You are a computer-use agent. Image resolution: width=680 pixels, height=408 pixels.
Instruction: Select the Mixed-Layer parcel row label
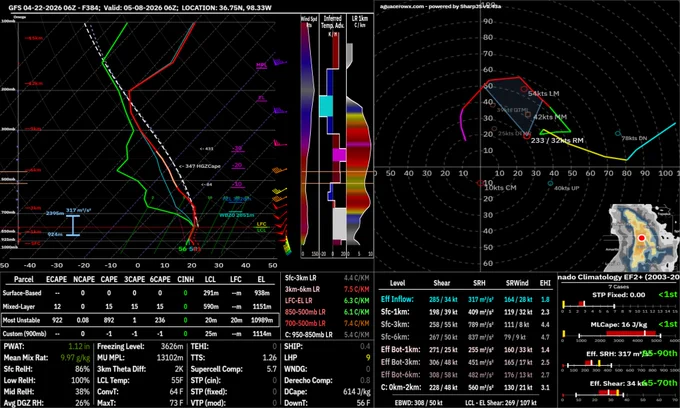tap(19, 307)
